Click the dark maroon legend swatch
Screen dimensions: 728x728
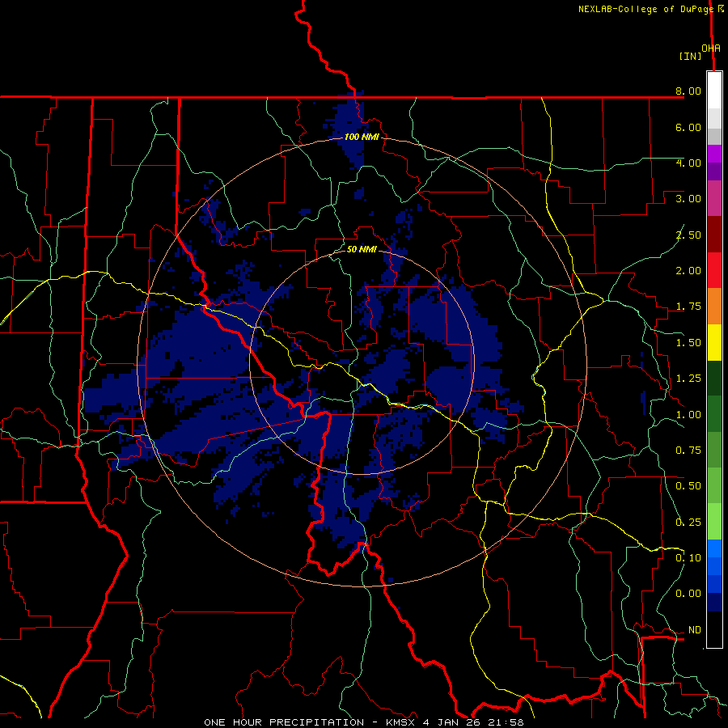[x=714, y=235]
